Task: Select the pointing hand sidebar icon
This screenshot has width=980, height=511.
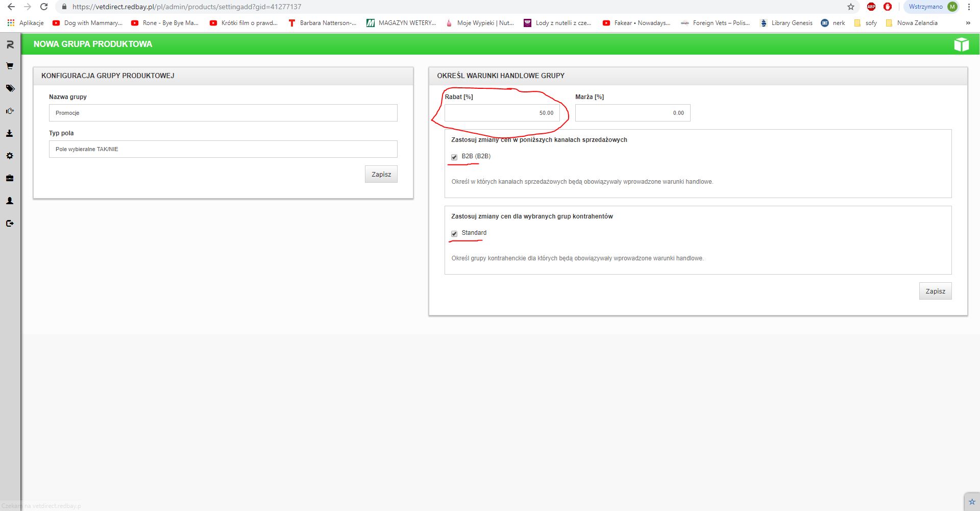Action: pyautogui.click(x=10, y=111)
